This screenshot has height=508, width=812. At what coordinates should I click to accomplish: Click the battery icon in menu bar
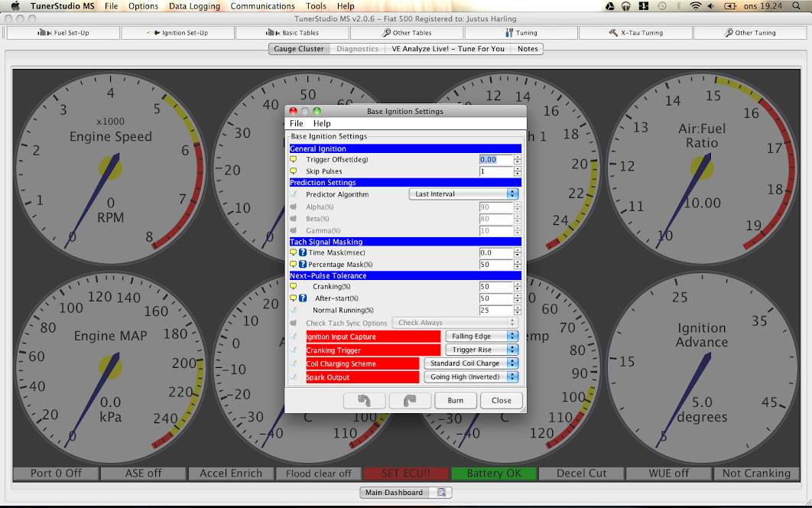coord(730,6)
